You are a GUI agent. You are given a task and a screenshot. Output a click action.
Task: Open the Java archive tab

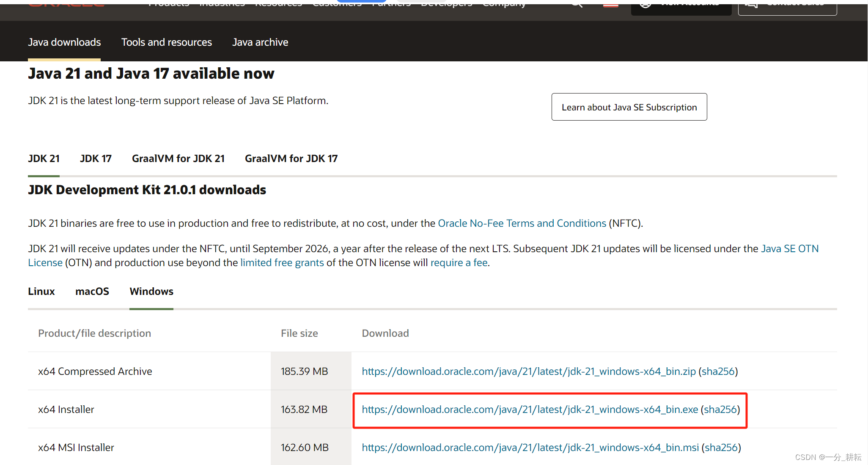[260, 42]
